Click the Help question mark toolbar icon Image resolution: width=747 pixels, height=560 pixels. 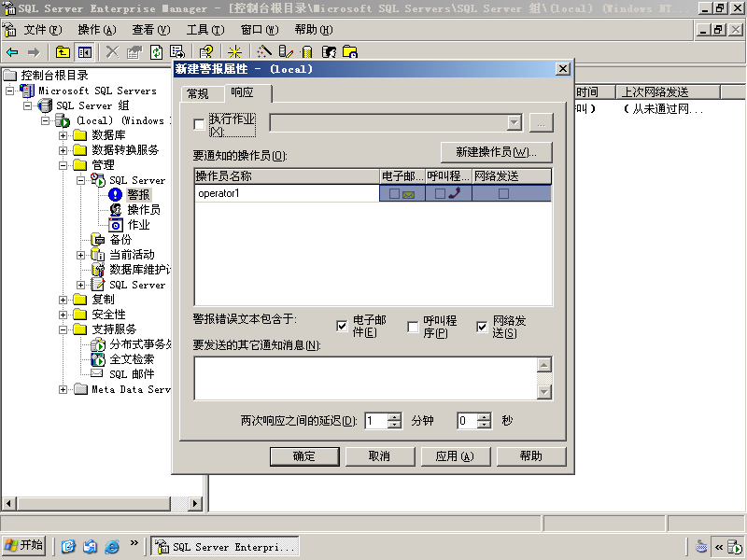click(x=206, y=52)
